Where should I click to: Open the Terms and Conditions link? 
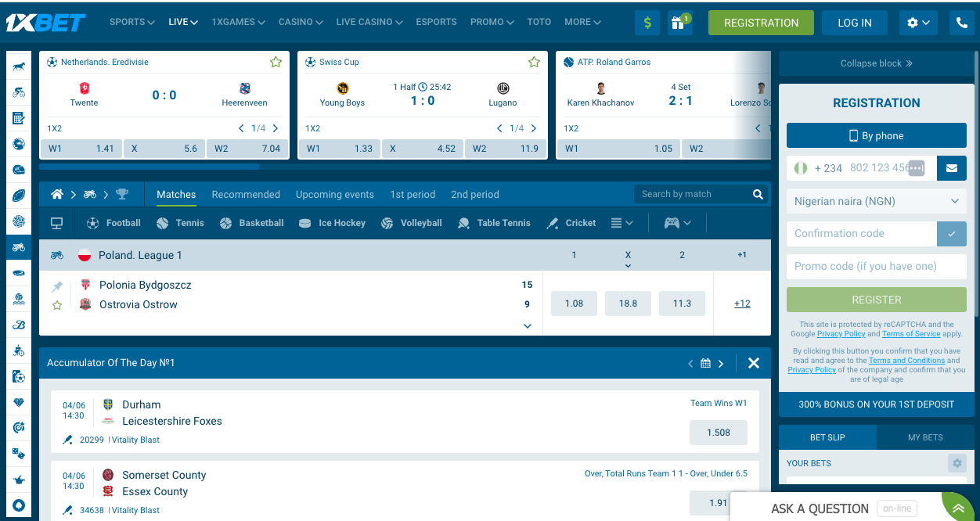(x=907, y=361)
